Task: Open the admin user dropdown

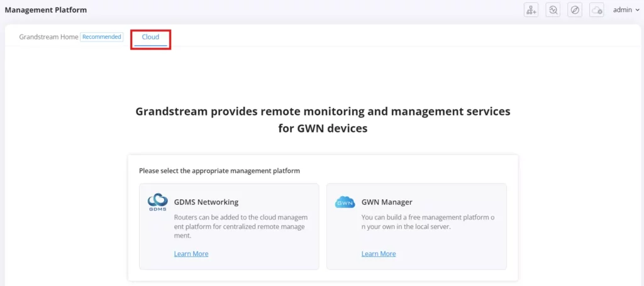Action: 626,10
